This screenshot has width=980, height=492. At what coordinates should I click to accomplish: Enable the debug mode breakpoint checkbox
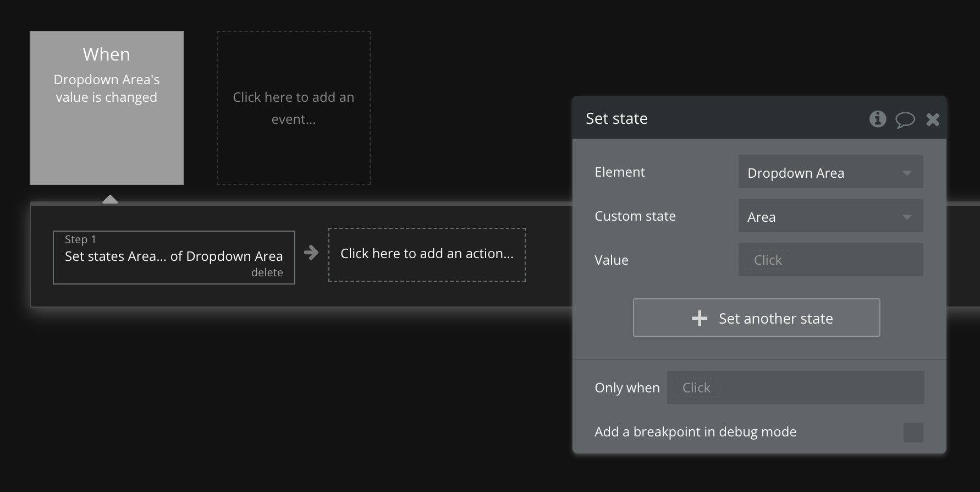pos(913,432)
